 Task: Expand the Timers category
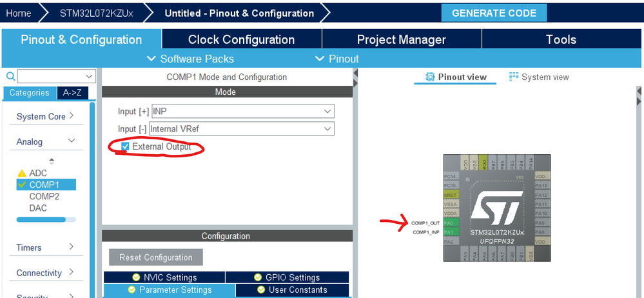coord(46,248)
